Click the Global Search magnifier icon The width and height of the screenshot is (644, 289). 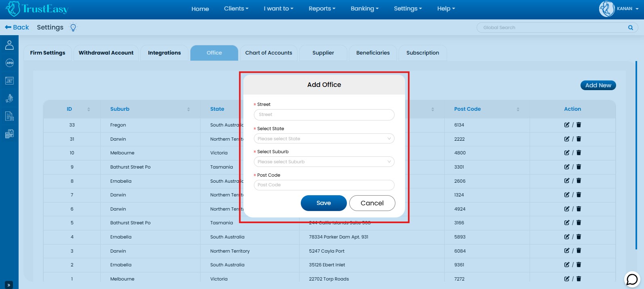(630, 27)
